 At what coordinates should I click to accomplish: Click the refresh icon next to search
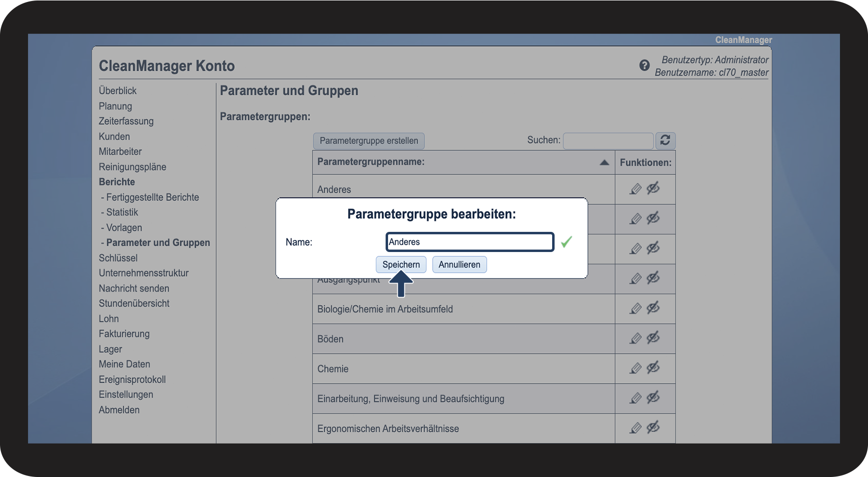point(665,140)
